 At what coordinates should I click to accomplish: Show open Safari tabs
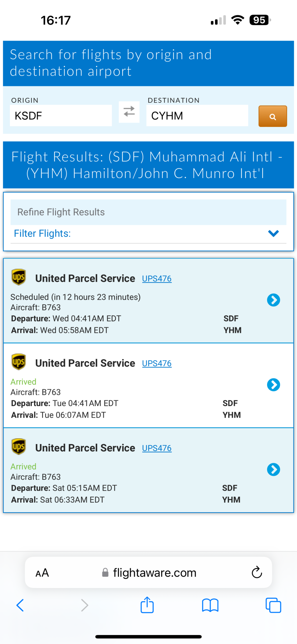click(273, 605)
